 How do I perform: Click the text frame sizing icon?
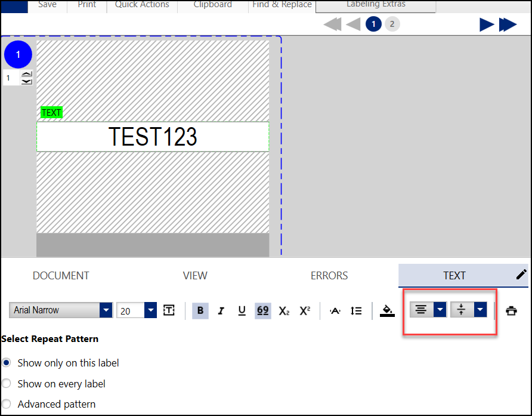pos(169,310)
